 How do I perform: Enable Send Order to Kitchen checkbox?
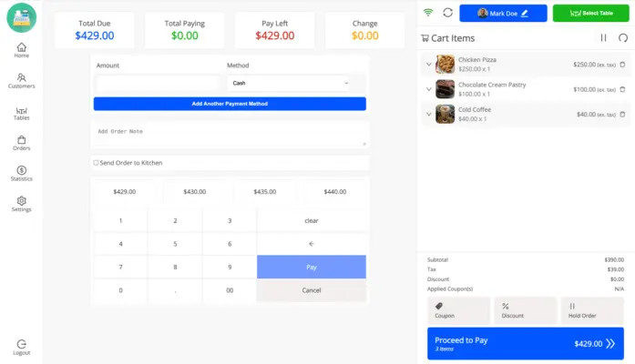(x=96, y=163)
